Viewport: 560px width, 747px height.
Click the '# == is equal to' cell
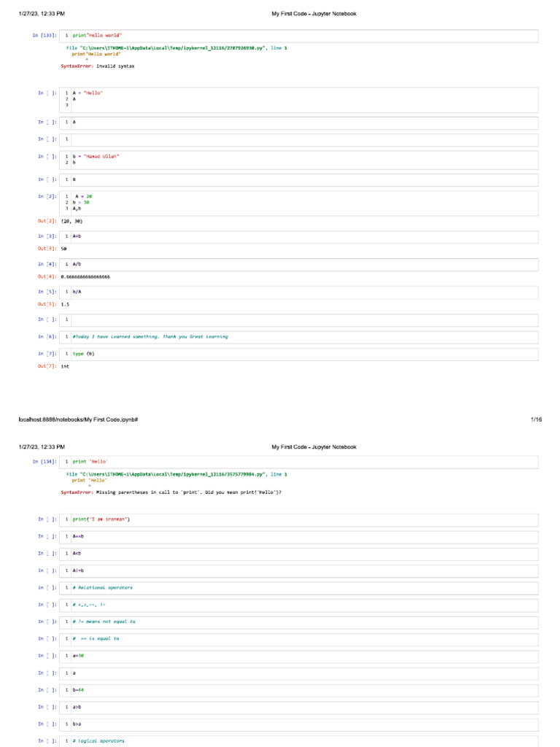298,639
